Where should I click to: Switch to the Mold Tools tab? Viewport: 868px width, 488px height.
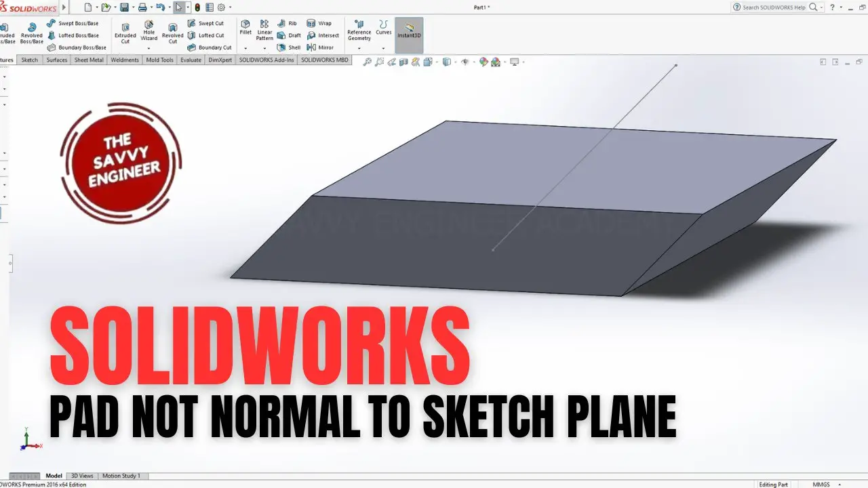click(160, 60)
